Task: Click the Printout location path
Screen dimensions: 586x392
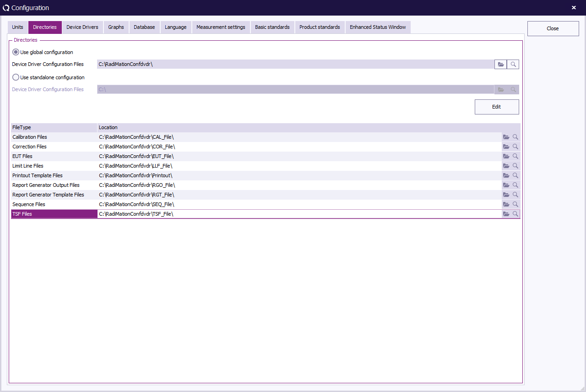Action: pyautogui.click(x=136, y=175)
